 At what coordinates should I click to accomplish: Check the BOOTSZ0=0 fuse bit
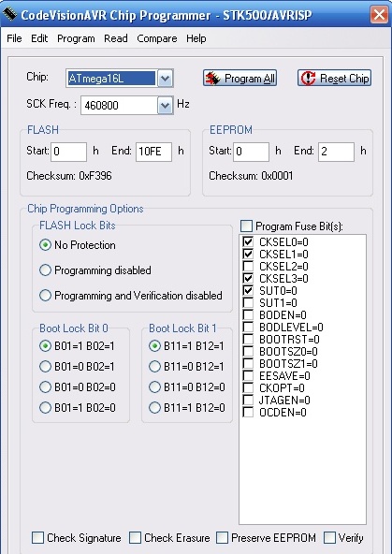pyautogui.click(x=248, y=351)
